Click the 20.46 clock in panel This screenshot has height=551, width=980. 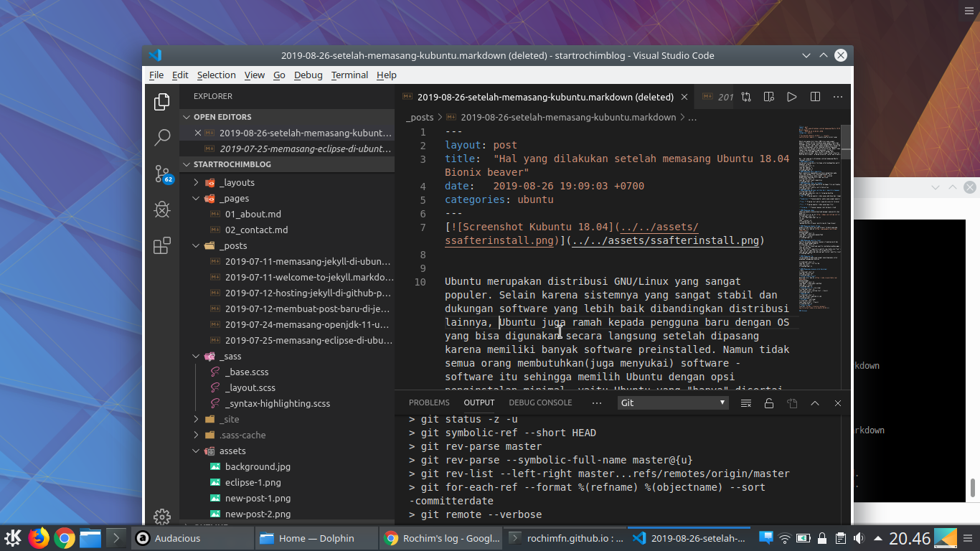point(910,538)
